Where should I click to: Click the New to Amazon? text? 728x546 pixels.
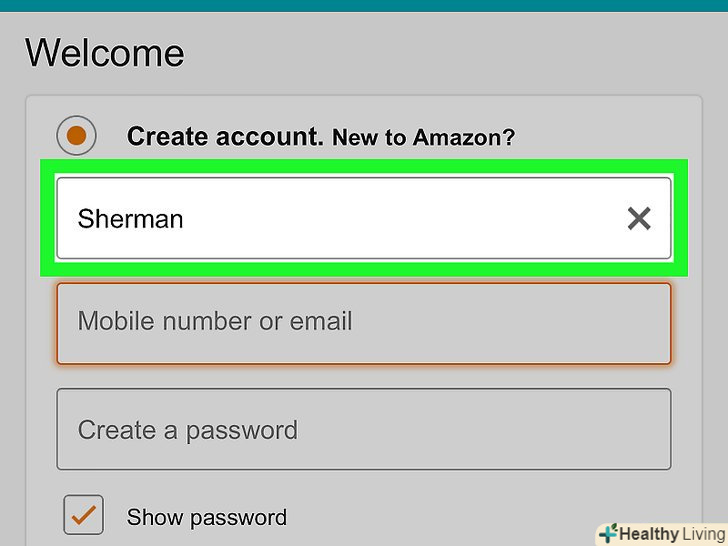(423, 137)
